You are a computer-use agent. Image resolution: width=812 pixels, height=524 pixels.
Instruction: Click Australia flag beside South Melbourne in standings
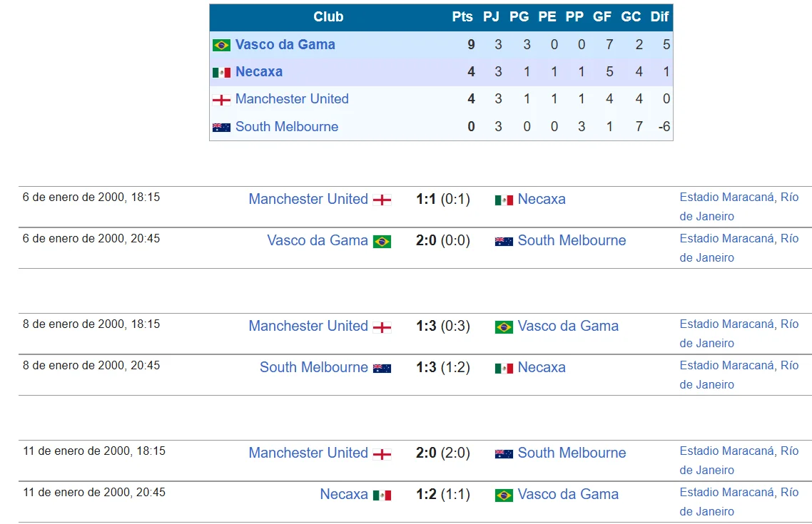coord(221,127)
